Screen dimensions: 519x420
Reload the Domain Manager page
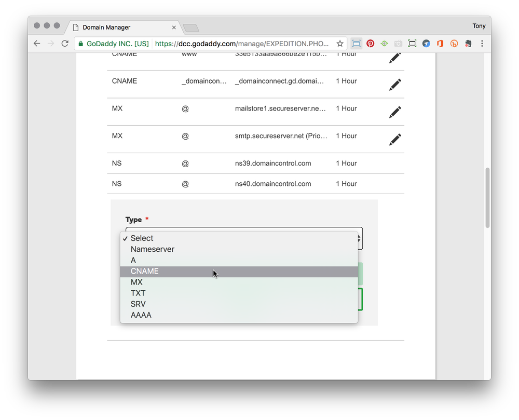tap(65, 44)
